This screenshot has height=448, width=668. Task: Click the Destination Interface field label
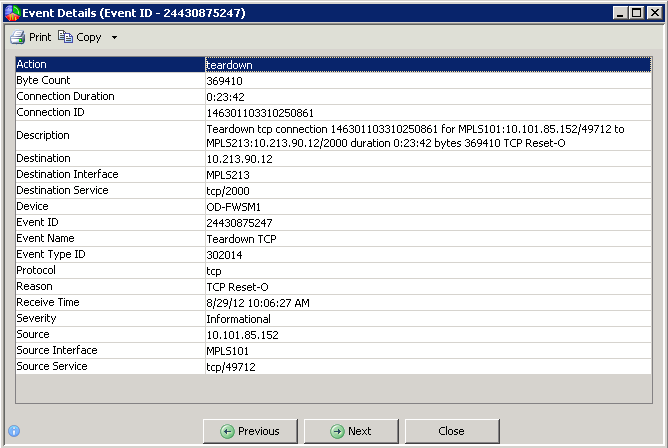(67, 174)
